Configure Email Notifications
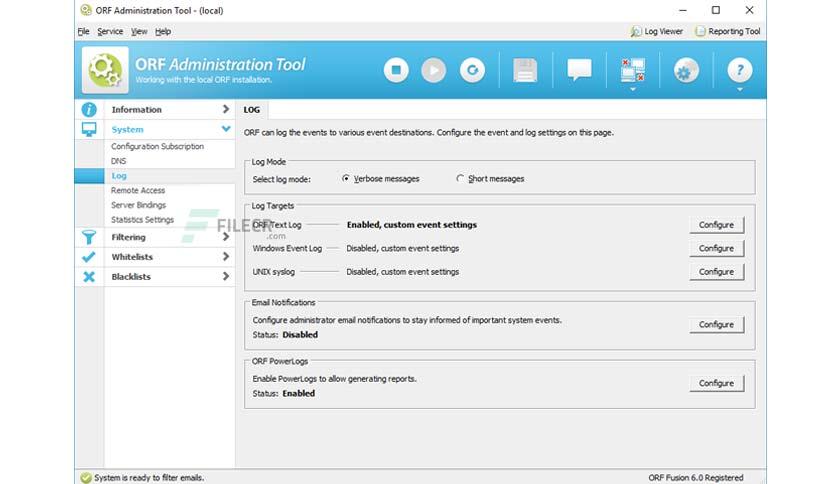This screenshot has height=484, width=836. pyautogui.click(x=717, y=325)
